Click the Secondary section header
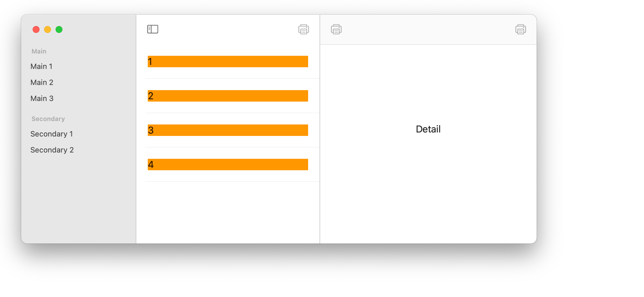Screen dimensions: 644x297 tap(48, 119)
